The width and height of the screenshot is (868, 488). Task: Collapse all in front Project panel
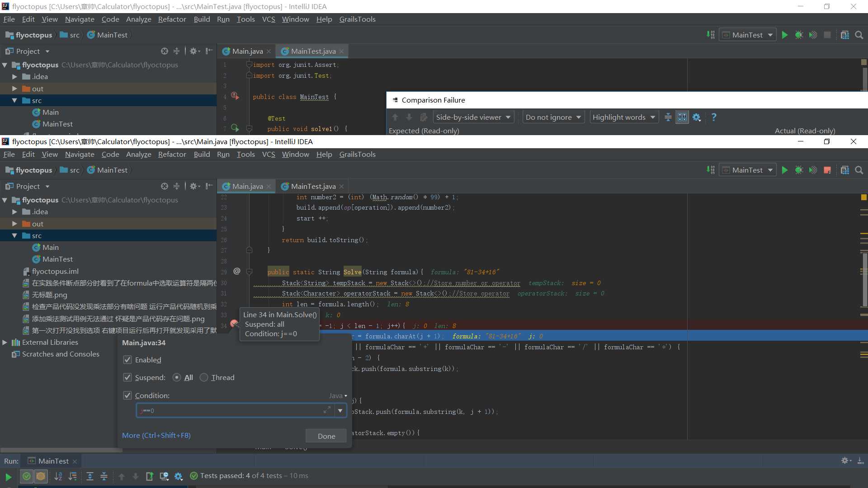coord(177,186)
